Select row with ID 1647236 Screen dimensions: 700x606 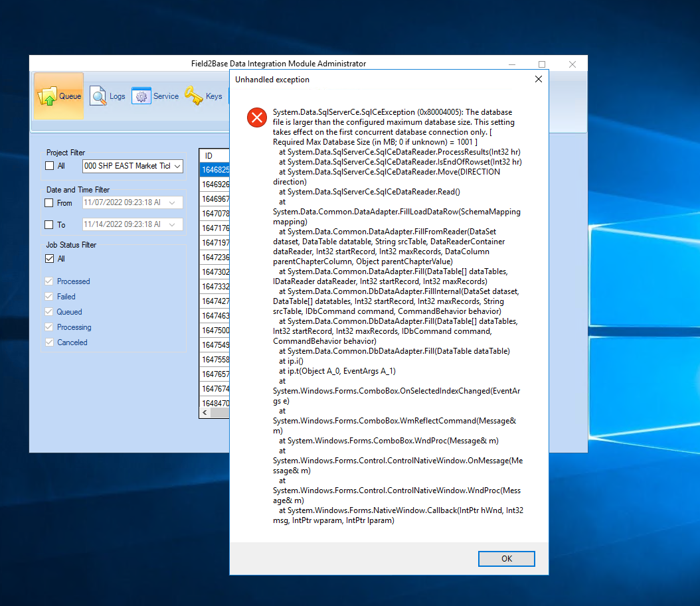(x=215, y=258)
